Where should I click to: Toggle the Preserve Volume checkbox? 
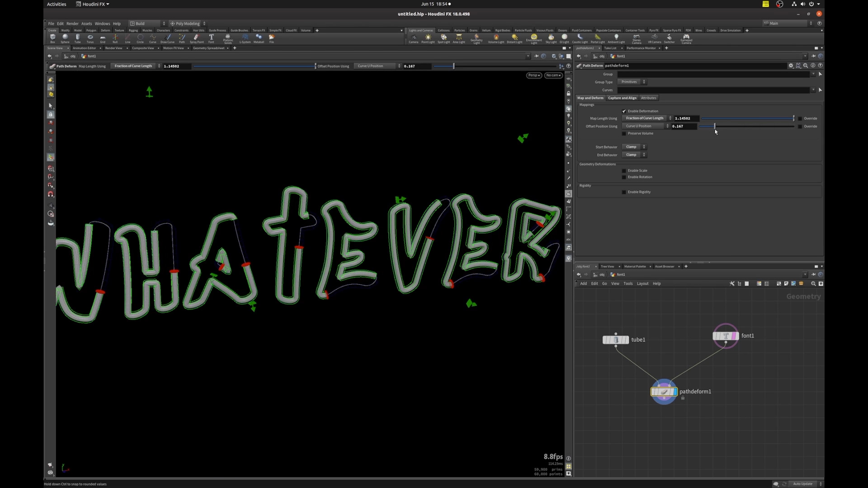coord(624,134)
